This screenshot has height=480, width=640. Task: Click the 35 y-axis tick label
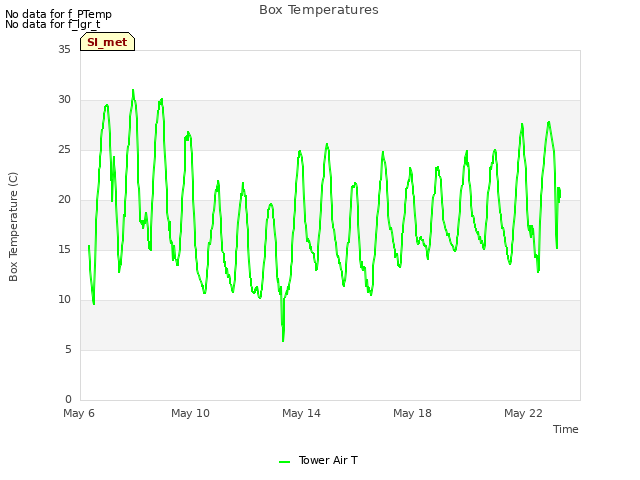64,49
